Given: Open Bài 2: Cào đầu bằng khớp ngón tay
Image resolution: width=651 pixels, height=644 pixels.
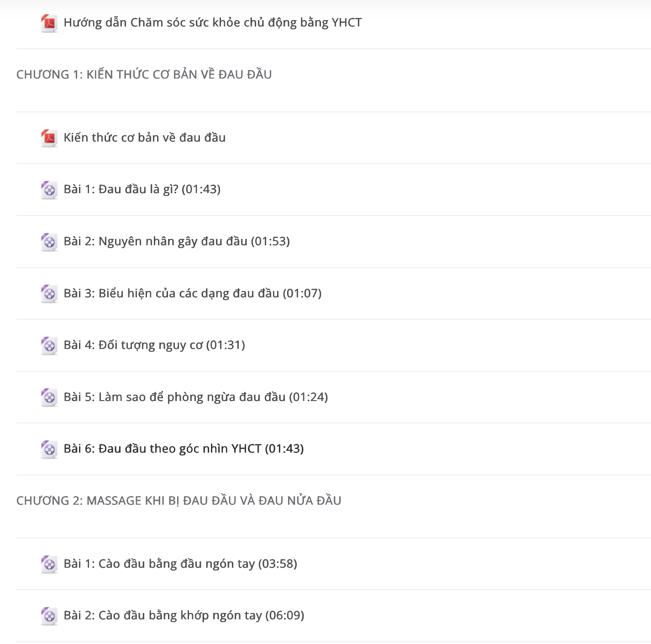Looking at the screenshot, I should point(184,615).
